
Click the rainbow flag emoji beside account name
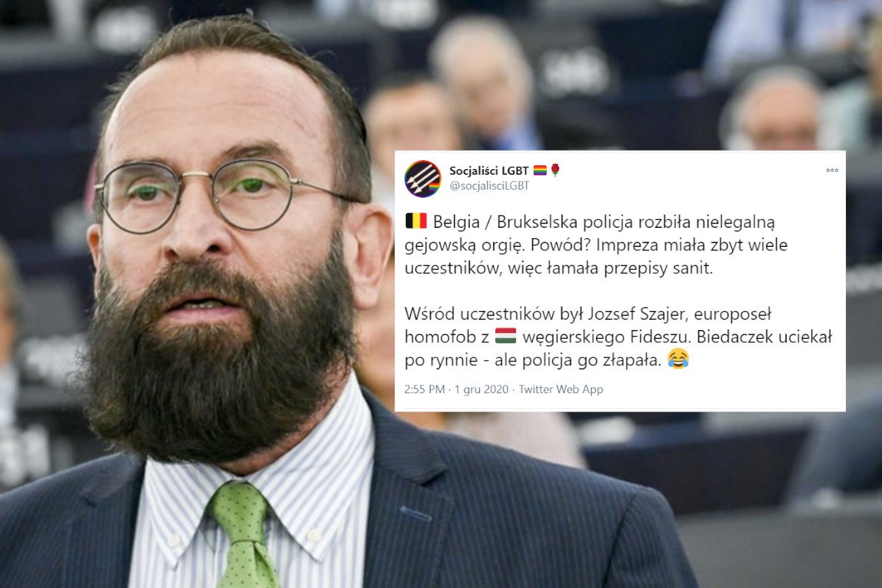539,171
